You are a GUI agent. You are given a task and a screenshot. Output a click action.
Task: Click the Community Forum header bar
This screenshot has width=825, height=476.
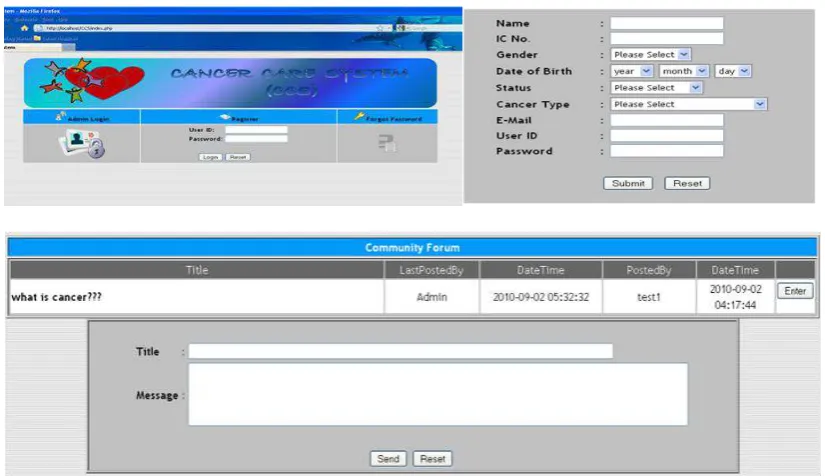tap(412, 247)
